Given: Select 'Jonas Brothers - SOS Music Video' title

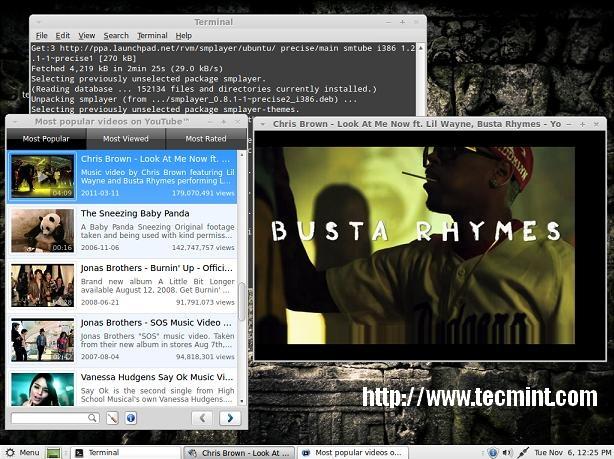Looking at the screenshot, I should 156,323.
